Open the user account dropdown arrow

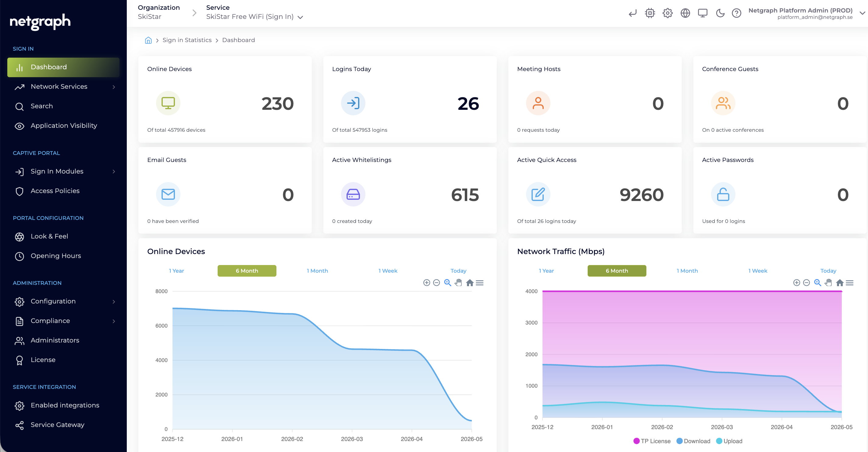[862, 13]
